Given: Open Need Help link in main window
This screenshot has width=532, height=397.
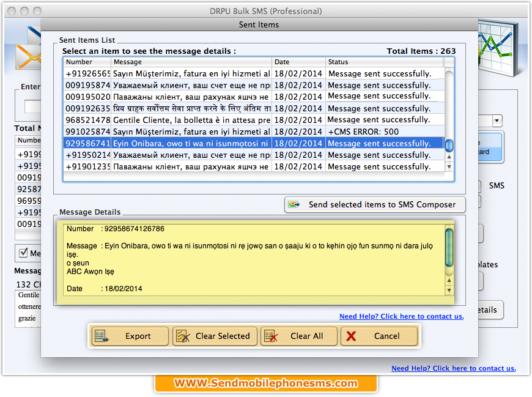Looking at the screenshot, I should [454, 368].
